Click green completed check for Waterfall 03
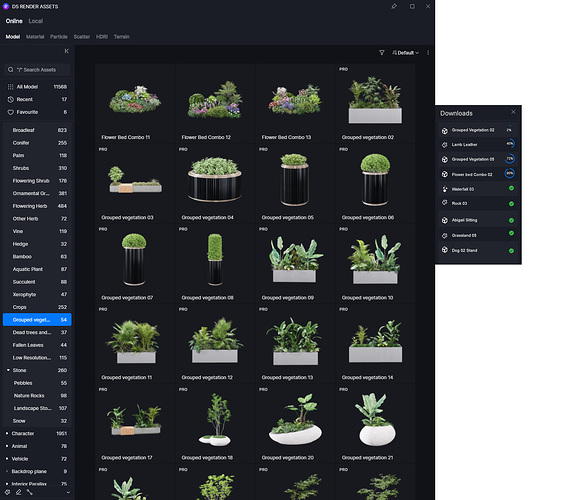 coord(511,188)
